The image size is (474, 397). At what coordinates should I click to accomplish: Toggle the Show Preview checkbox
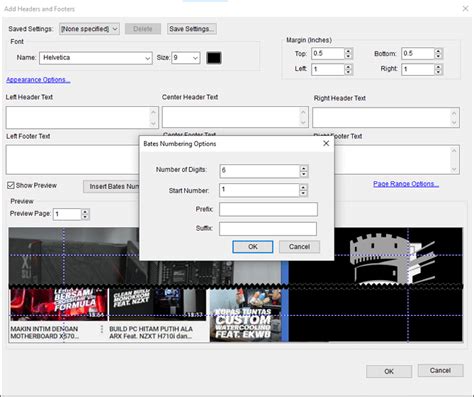point(11,185)
